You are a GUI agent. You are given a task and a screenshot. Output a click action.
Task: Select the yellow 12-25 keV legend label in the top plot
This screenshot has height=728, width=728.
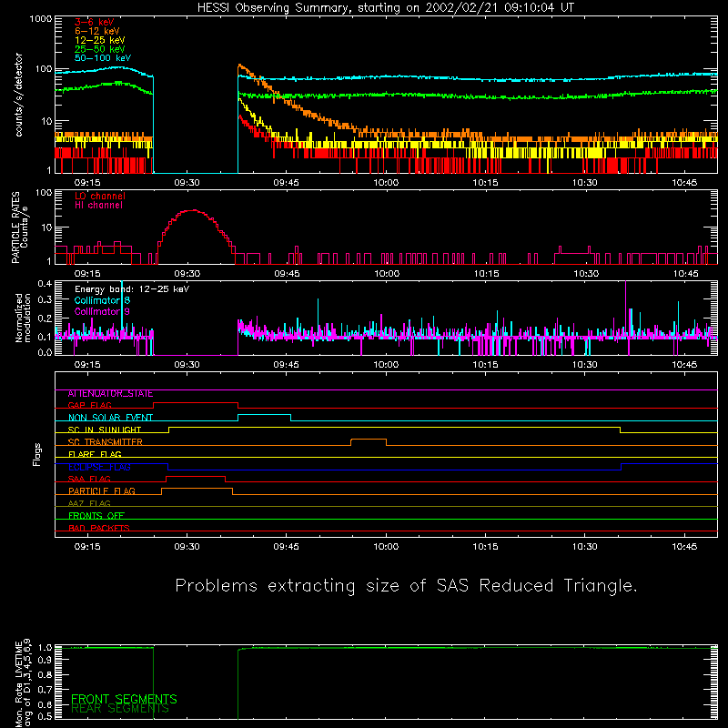point(100,40)
